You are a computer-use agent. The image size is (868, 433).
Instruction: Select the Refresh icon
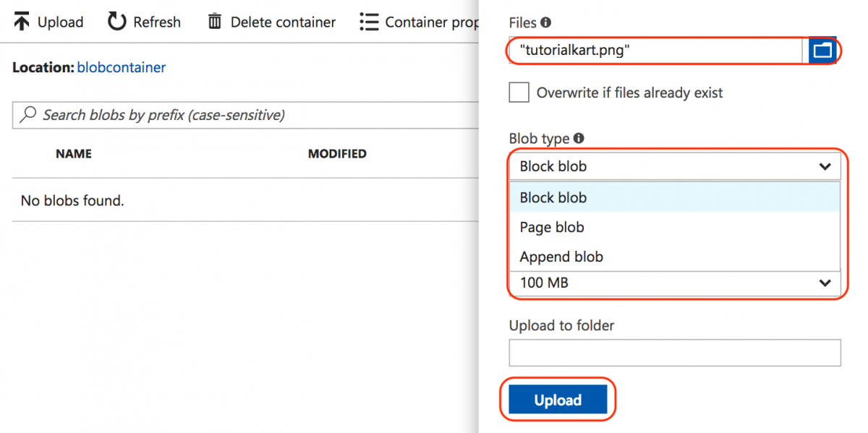click(x=116, y=22)
